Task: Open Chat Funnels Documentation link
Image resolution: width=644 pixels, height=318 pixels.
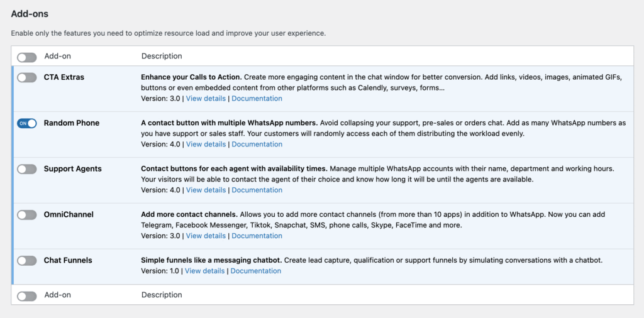Action: point(255,271)
